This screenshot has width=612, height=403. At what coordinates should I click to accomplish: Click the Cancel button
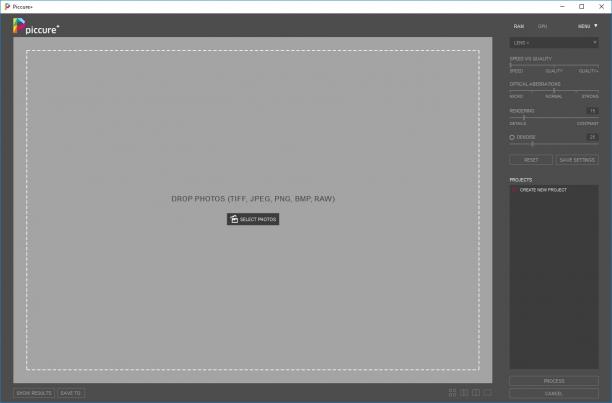(x=554, y=394)
